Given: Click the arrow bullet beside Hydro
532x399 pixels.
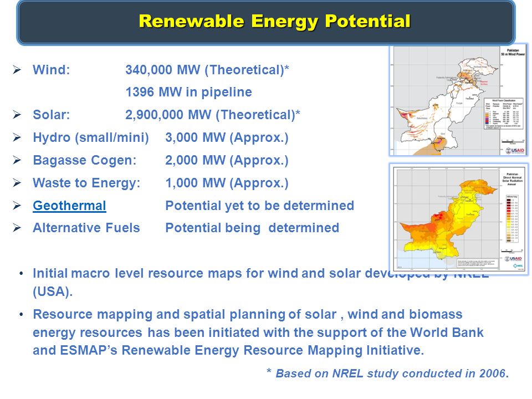Looking at the screenshot, I should 17,137.
